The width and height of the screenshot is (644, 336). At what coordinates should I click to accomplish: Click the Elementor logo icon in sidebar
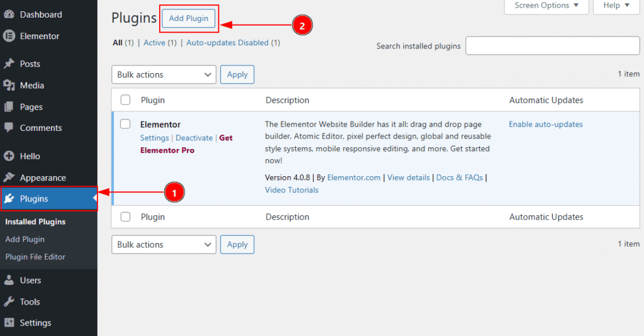click(9, 36)
